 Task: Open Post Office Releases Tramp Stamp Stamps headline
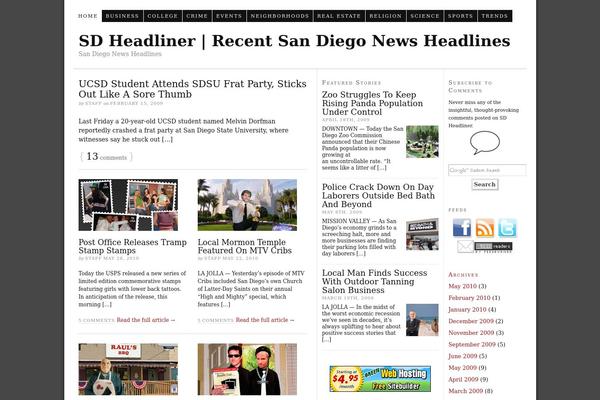[132, 246]
